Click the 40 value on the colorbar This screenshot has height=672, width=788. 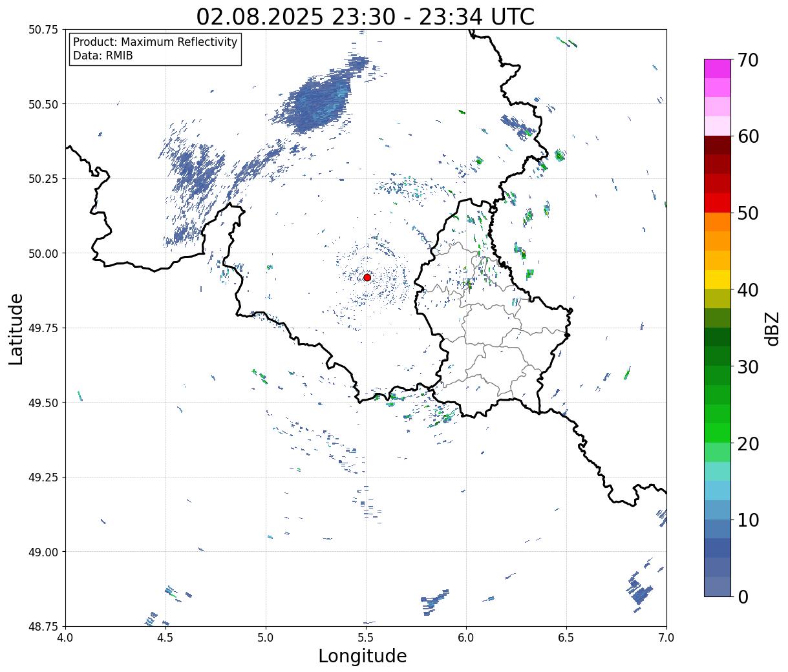(748, 290)
